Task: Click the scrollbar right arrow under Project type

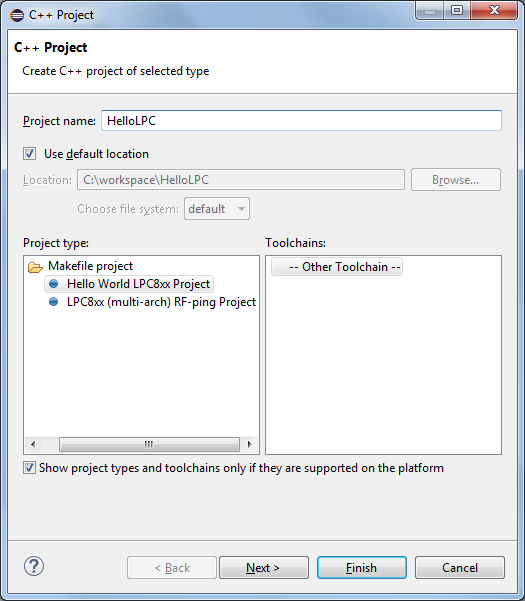Action: [249, 444]
